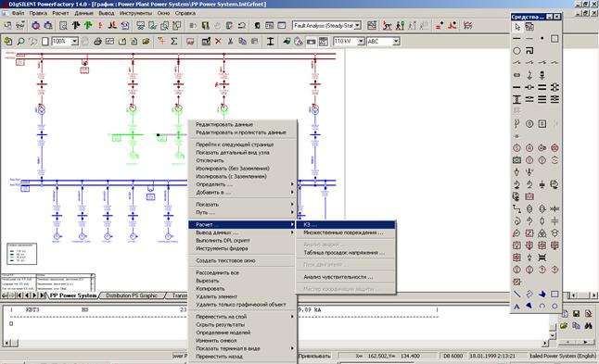Choose Таблица просадок напряжения...
This screenshot has height=364, width=599.
[x=346, y=253]
